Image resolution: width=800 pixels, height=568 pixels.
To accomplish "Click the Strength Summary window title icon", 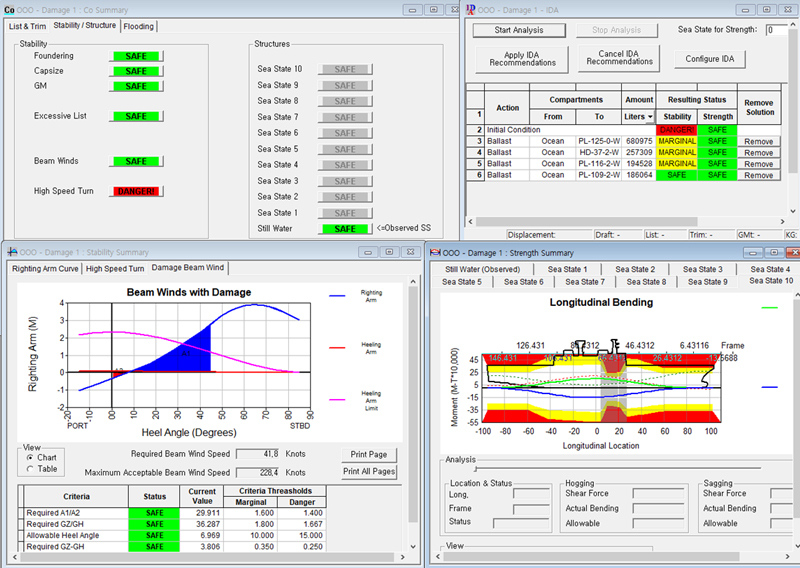I will click(x=434, y=252).
